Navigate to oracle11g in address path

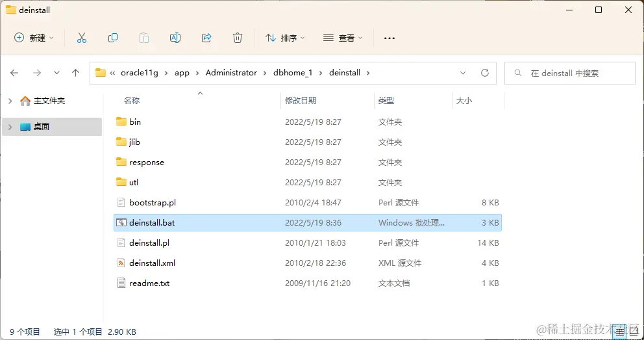tap(140, 73)
